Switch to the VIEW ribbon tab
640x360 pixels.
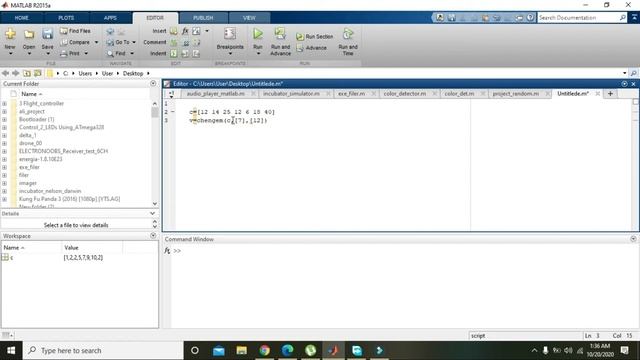click(x=249, y=18)
